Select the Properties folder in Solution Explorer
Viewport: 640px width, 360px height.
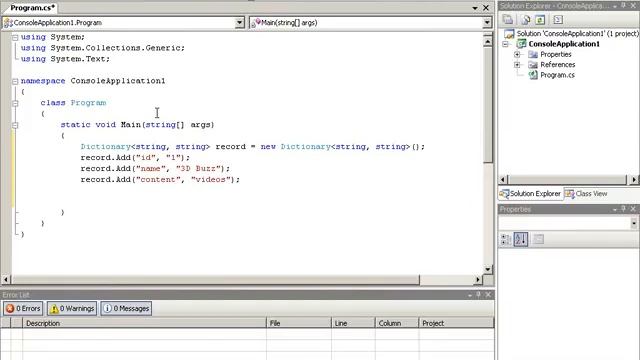click(550, 54)
